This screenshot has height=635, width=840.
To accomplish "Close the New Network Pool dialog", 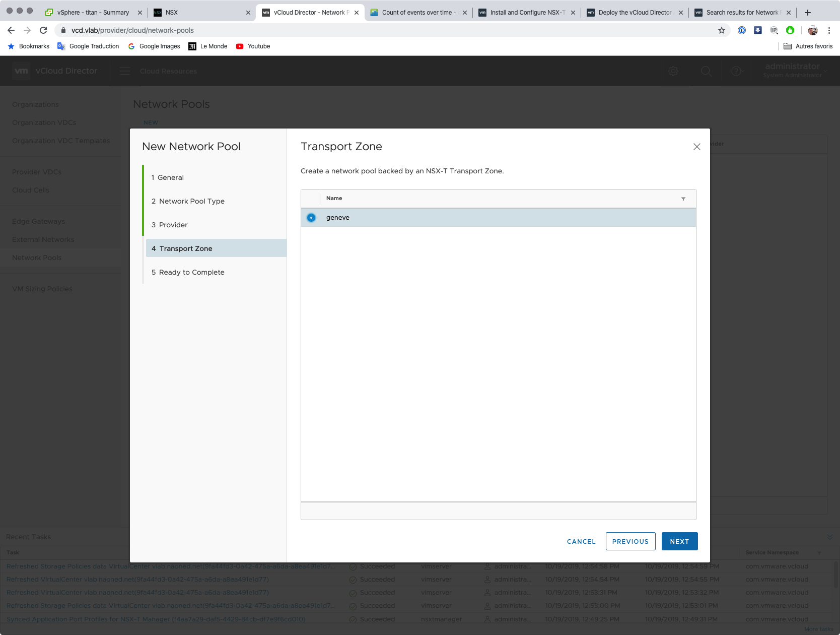I will (697, 147).
